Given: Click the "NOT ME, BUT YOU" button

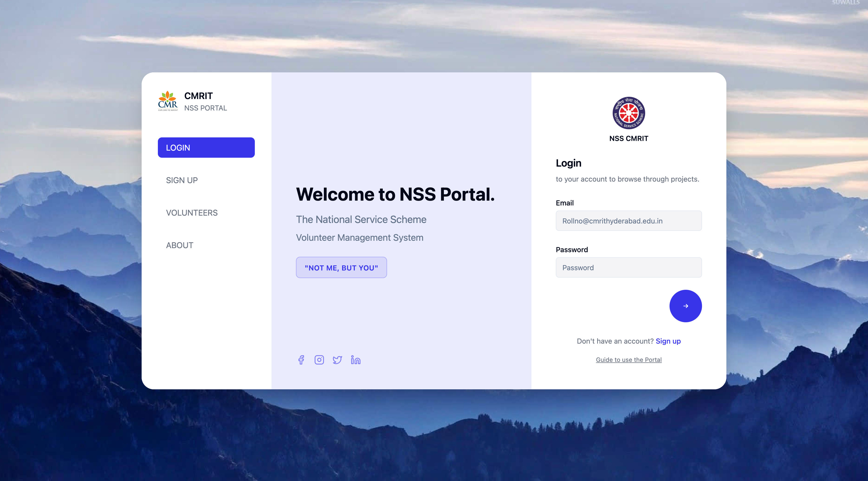Looking at the screenshot, I should click(x=341, y=267).
